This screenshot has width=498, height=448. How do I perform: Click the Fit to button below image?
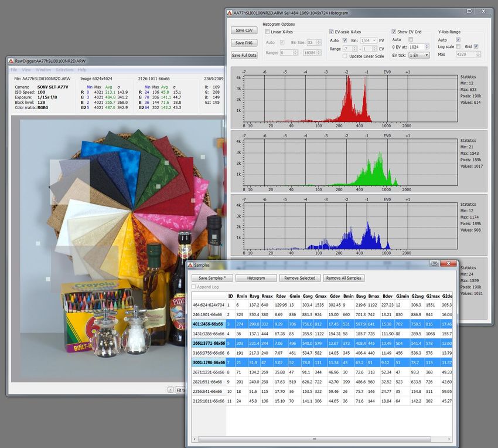click(x=181, y=390)
